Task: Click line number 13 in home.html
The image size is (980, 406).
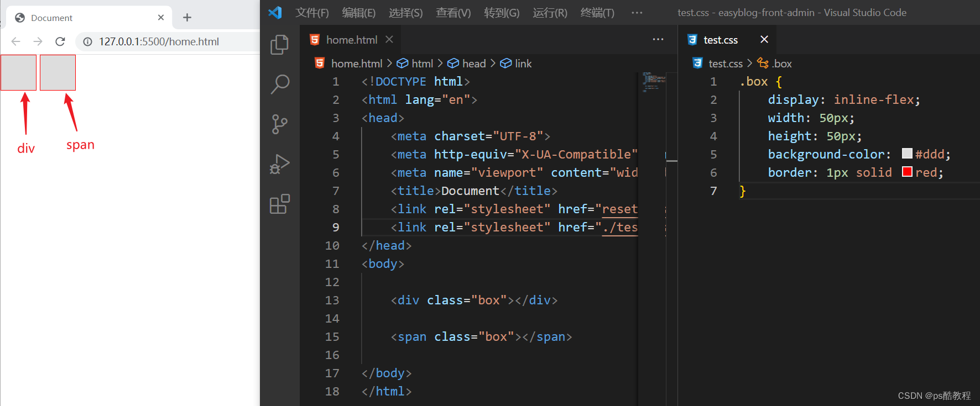Action: pos(332,300)
